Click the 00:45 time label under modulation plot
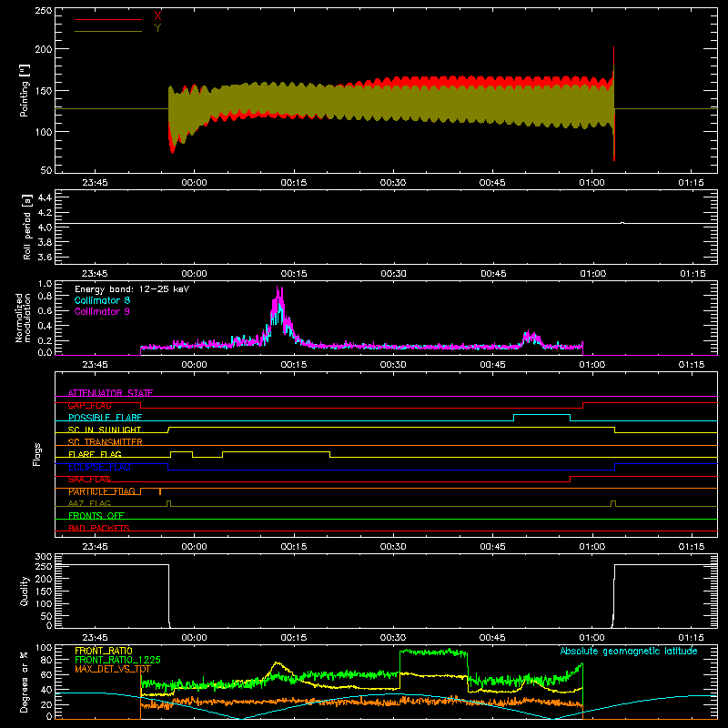Screen dimensions: 728x728 (492, 365)
